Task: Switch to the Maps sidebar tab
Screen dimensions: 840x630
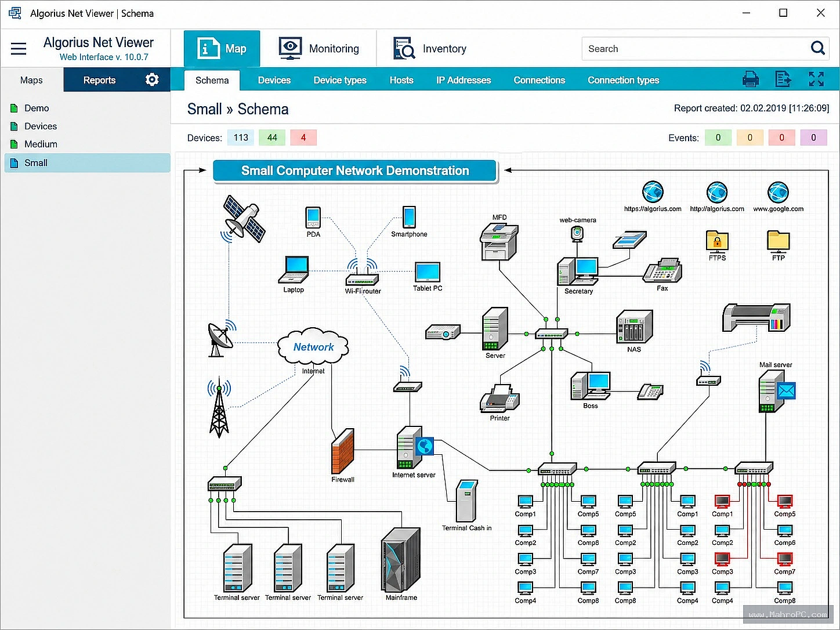Action: (31, 80)
